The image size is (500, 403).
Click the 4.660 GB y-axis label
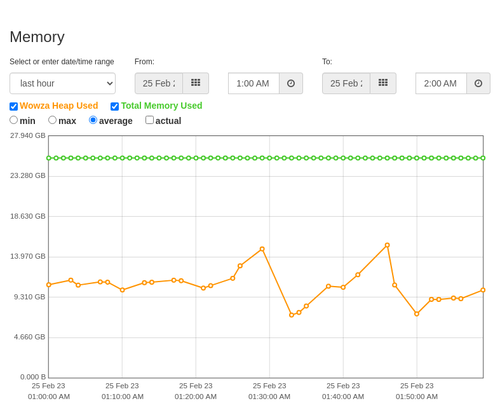point(29,337)
